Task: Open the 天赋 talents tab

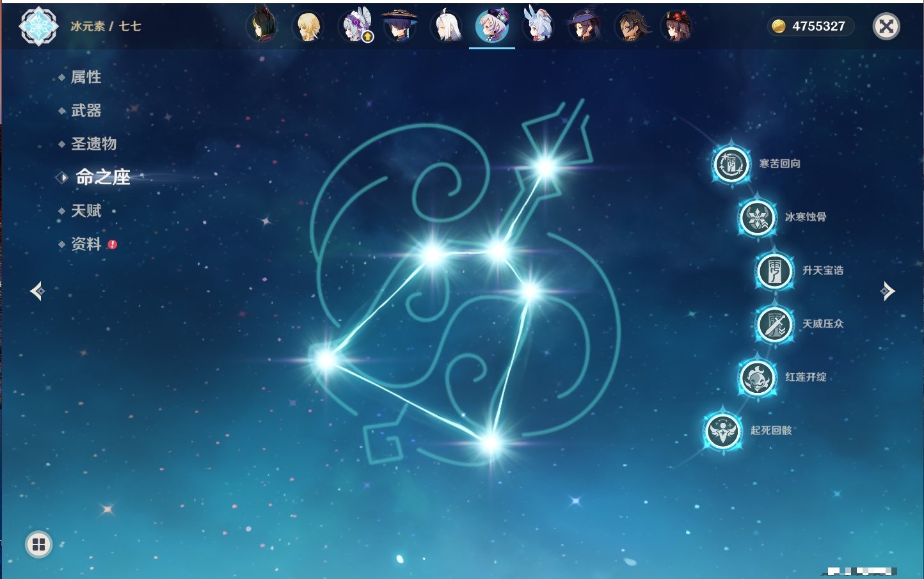Action: pos(86,210)
